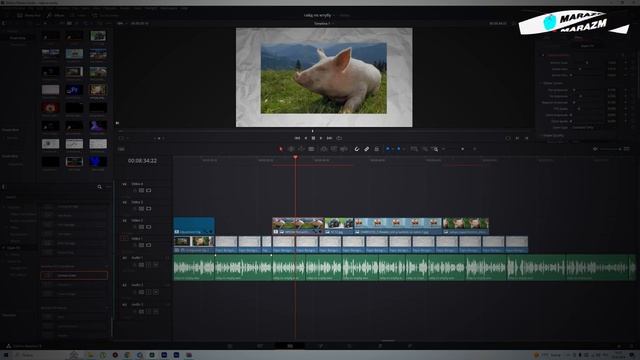
Task: Click the Replace Clip toolbar icon
Action: [x=344, y=149]
